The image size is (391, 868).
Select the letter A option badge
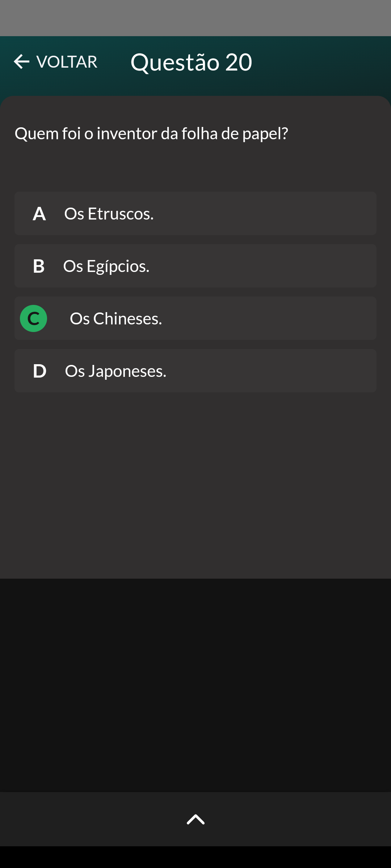tap(39, 214)
